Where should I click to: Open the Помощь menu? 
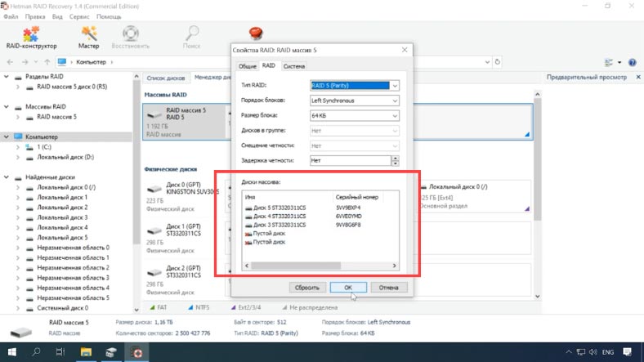[109, 17]
